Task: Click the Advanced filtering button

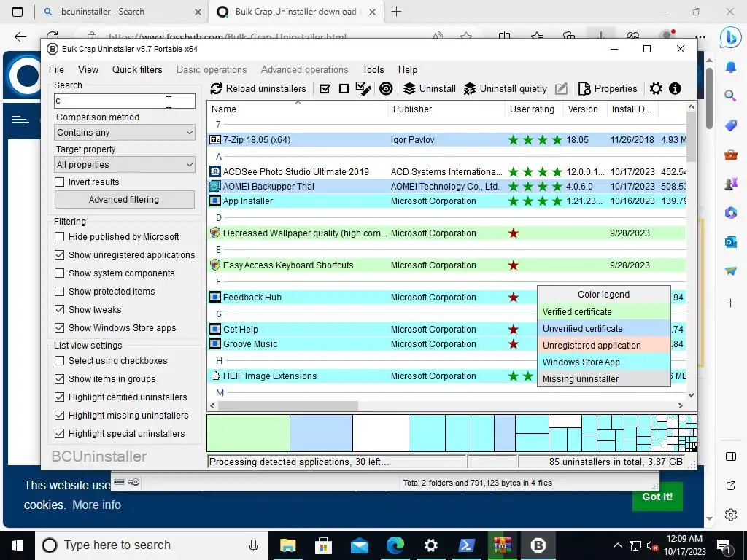Action: point(124,200)
